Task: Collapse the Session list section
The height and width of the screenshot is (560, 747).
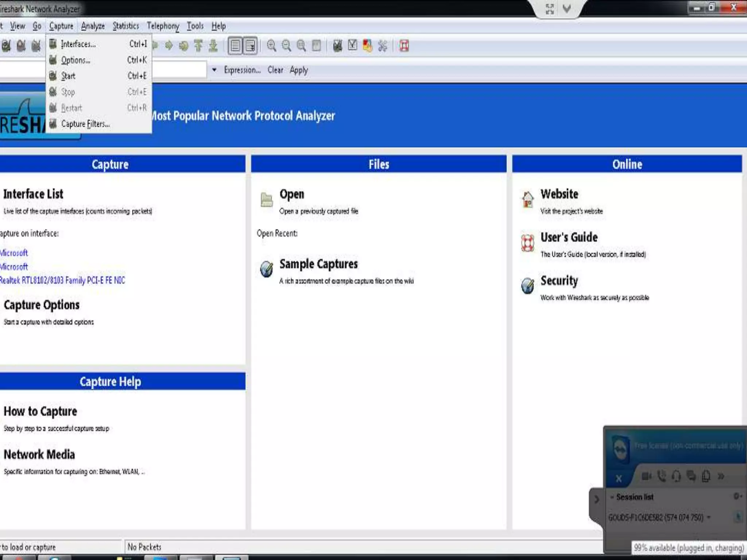Action: (x=612, y=497)
